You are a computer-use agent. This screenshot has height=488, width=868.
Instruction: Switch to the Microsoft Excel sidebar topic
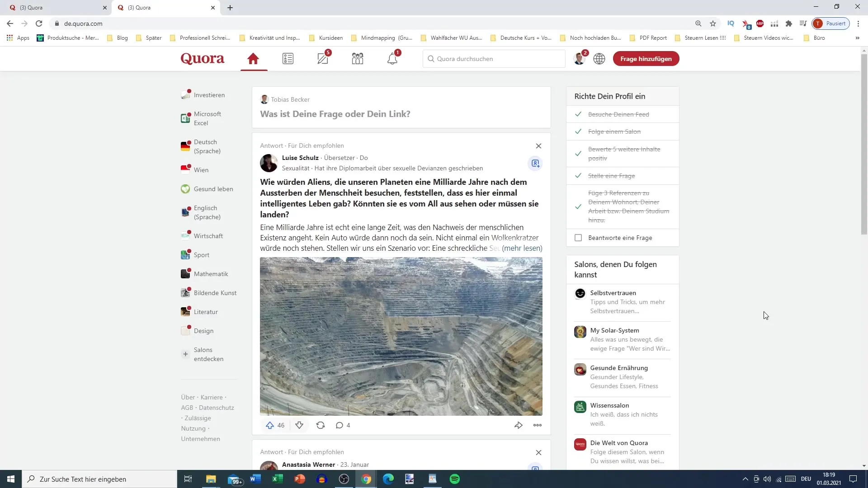click(x=207, y=118)
